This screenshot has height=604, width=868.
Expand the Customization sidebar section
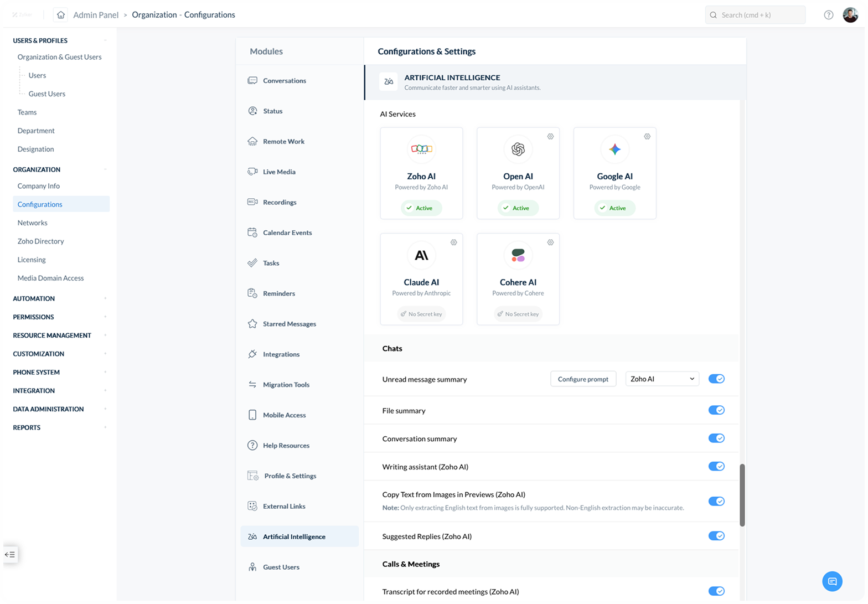[x=105, y=354]
